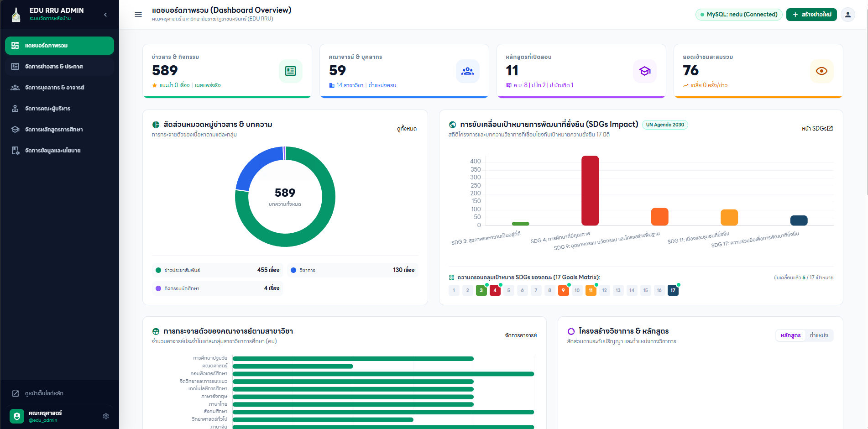The width and height of the screenshot is (868, 429).
Task: Click the ดูทั้งหมด link on donut chart
Action: point(407,129)
